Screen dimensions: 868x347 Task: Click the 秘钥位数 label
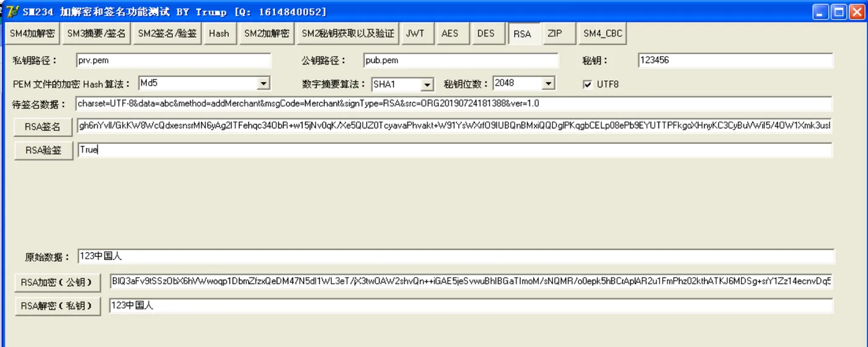coord(466,84)
